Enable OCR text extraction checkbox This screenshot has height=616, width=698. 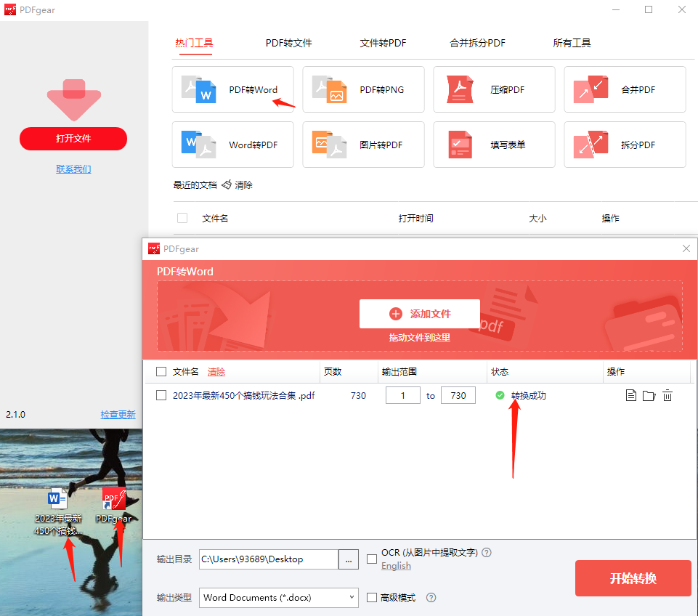pyautogui.click(x=372, y=559)
